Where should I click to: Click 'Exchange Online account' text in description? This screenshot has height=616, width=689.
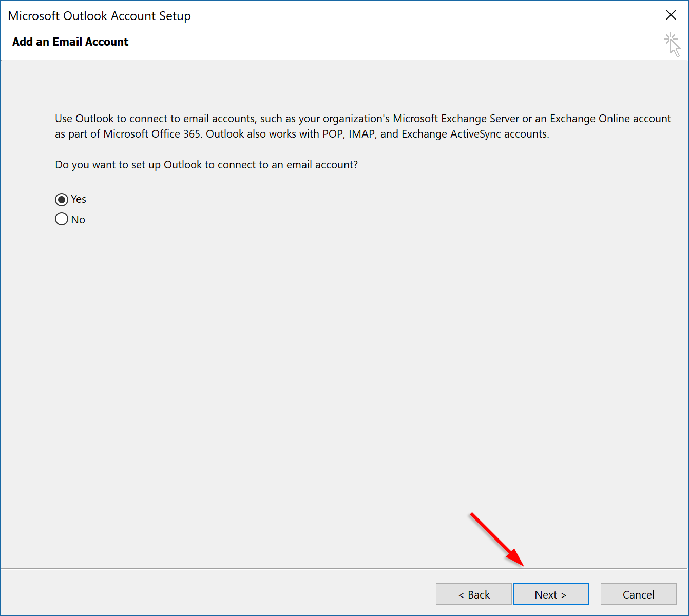pos(610,119)
